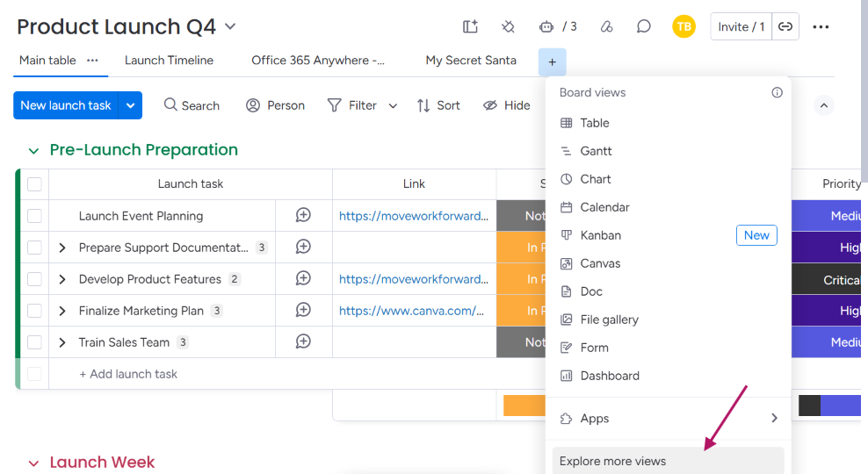The image size is (868, 474).
Task: Switch to Launch Timeline tab
Action: [169, 61]
